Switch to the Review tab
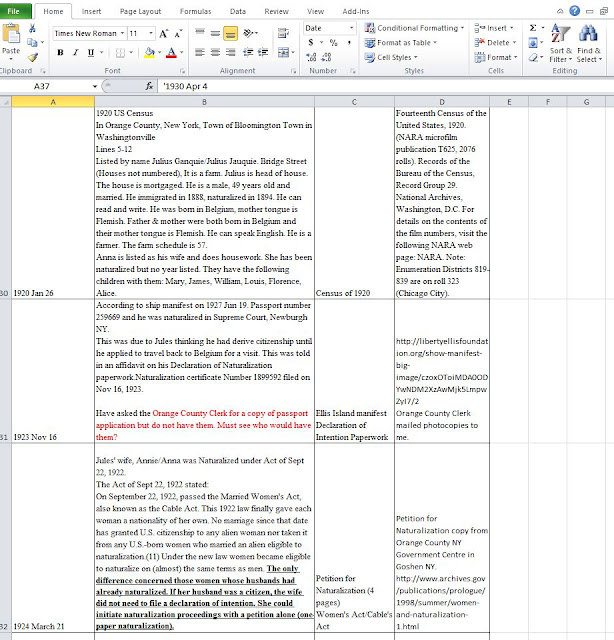 (276, 11)
